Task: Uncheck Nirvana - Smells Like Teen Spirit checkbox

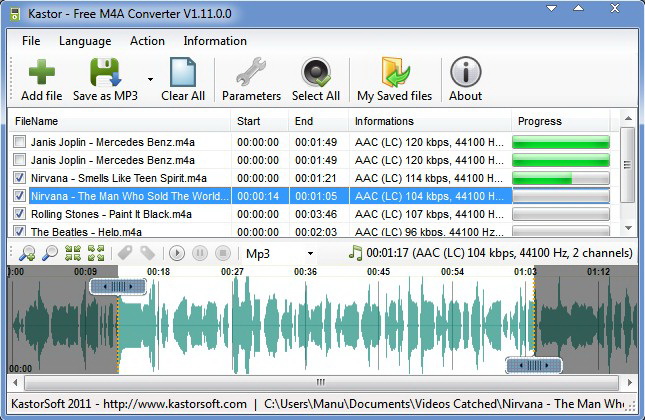Action: (x=19, y=177)
